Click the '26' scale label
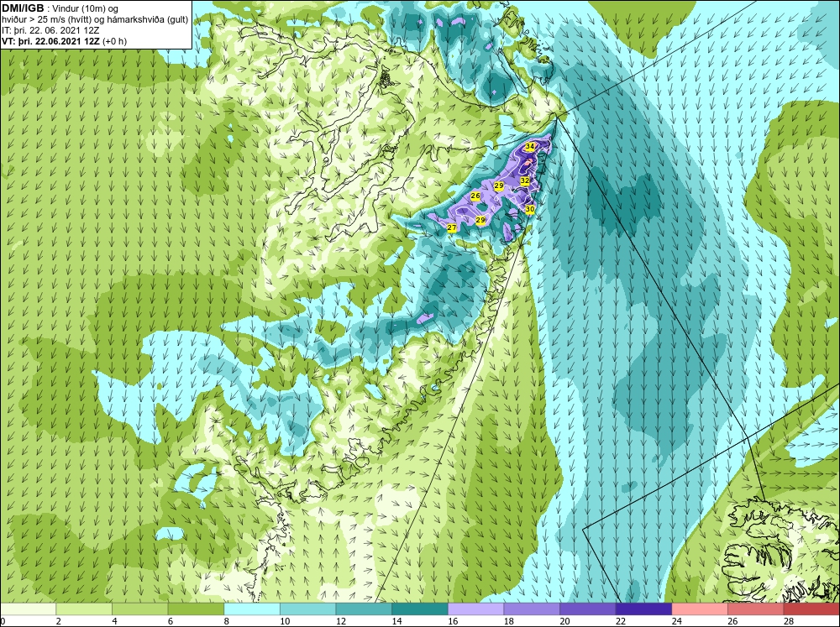This screenshot has width=840, height=627. pyautogui.click(x=732, y=621)
